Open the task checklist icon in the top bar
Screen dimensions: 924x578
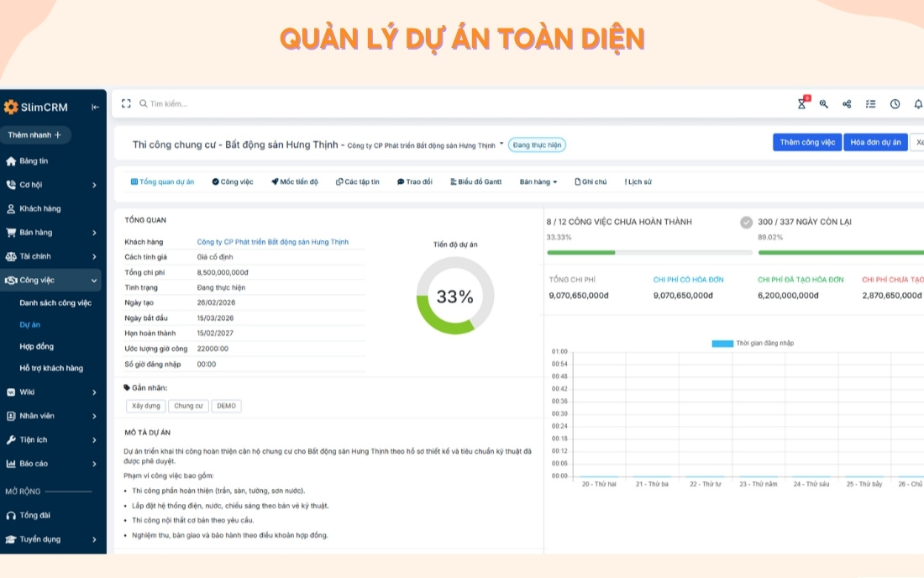pyautogui.click(x=870, y=103)
